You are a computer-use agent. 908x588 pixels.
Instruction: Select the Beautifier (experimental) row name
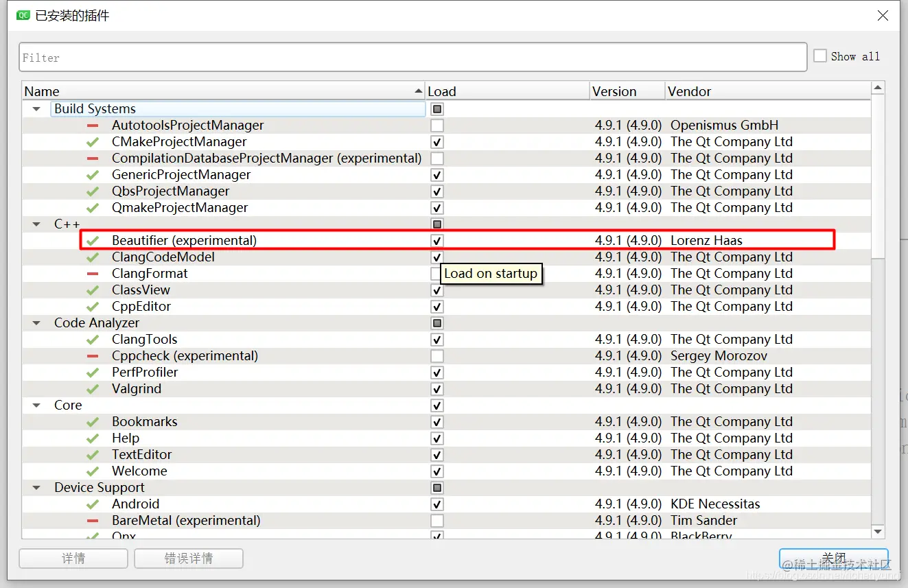(184, 241)
